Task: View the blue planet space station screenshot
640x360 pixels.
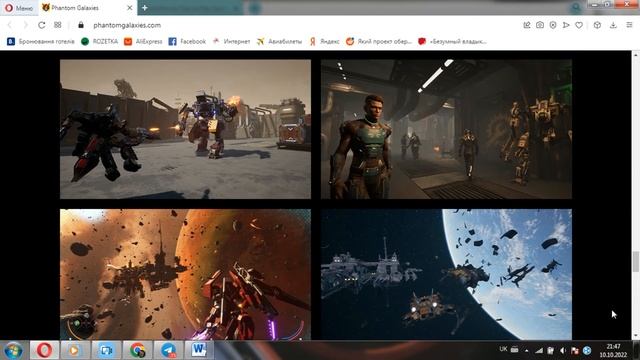Action: click(446, 274)
